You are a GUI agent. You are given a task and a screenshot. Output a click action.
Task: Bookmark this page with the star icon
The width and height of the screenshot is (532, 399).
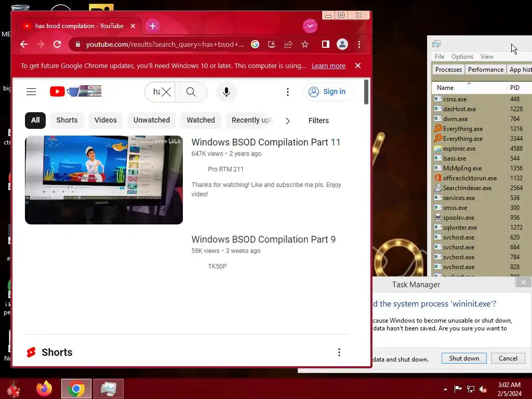(x=305, y=44)
